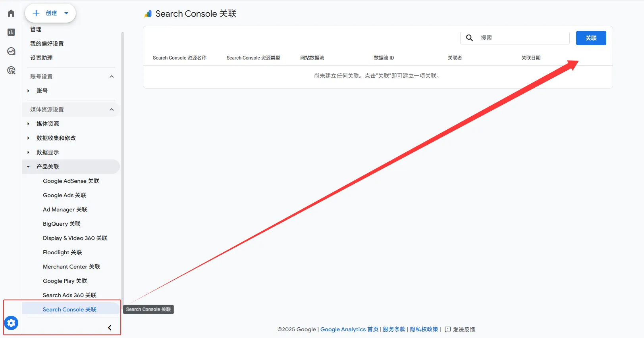Viewport: 644px width, 338px height.
Task: Click the 搜索 input field
Action: 515,38
